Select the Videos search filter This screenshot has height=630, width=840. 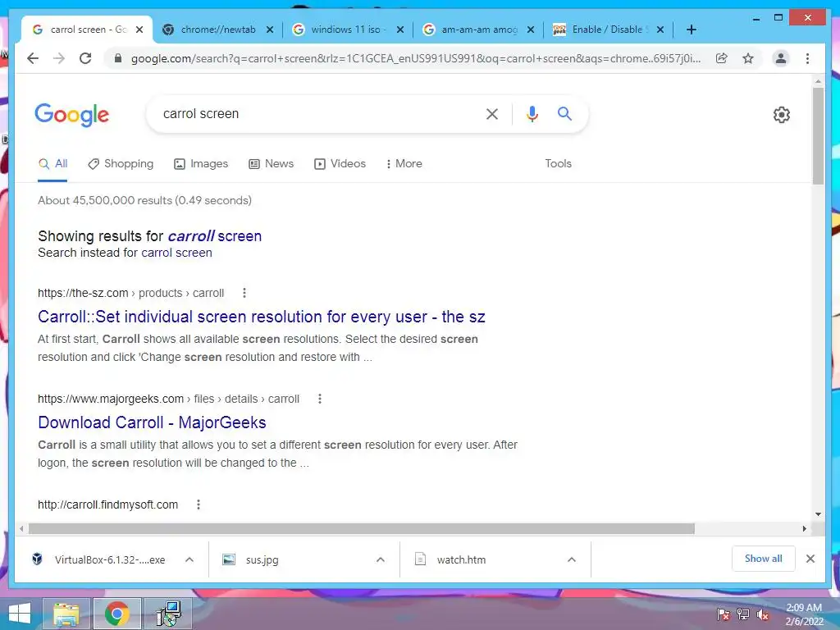pyautogui.click(x=340, y=164)
